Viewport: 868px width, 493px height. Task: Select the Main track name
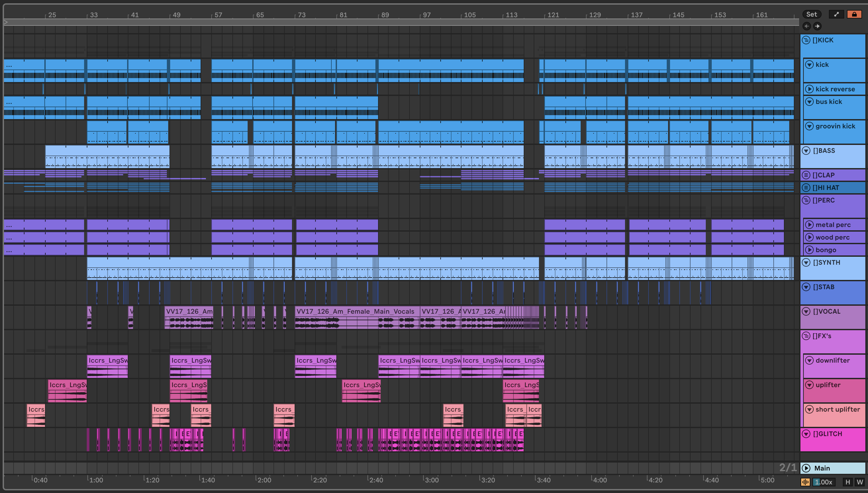pos(822,468)
